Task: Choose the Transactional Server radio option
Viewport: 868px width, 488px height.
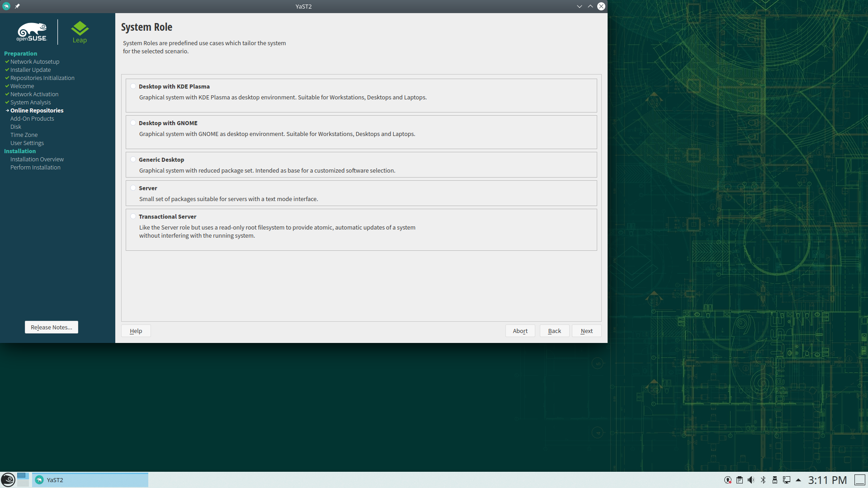Action: 133,216
